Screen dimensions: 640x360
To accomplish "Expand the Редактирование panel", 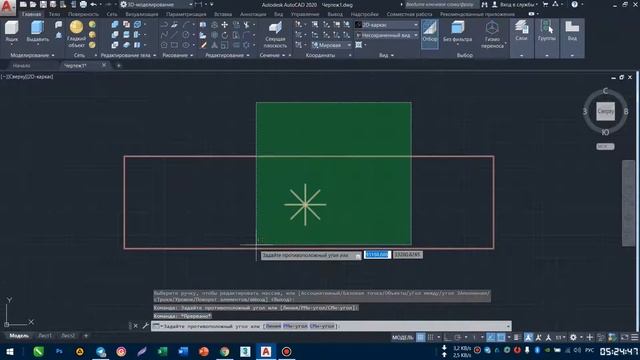I will tap(227, 55).
